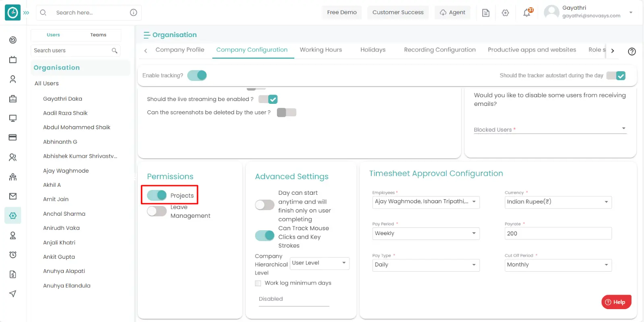Click the briefcase icon in left sidebar
This screenshot has width=644, height=322.
pos(13,99)
